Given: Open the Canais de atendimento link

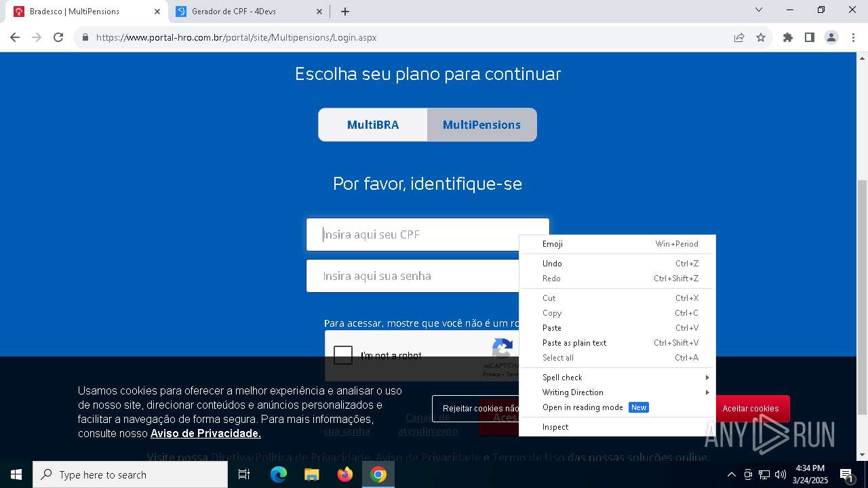Looking at the screenshot, I should coord(428,424).
